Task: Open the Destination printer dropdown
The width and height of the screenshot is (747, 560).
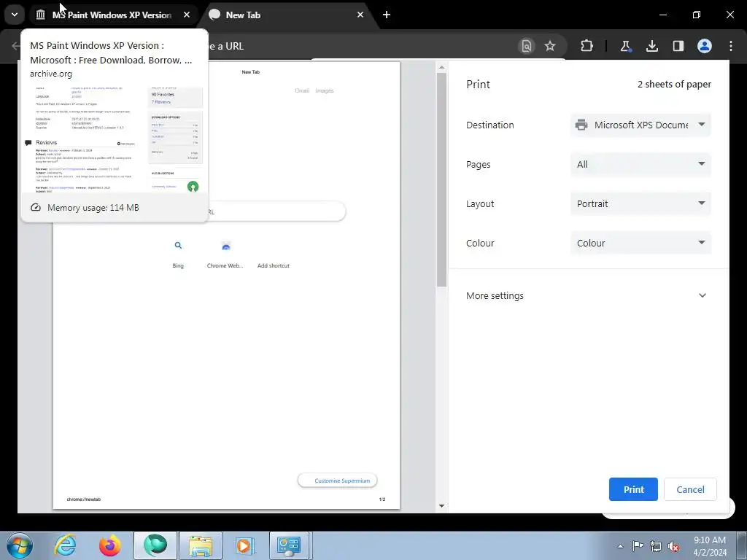Action: [640, 125]
